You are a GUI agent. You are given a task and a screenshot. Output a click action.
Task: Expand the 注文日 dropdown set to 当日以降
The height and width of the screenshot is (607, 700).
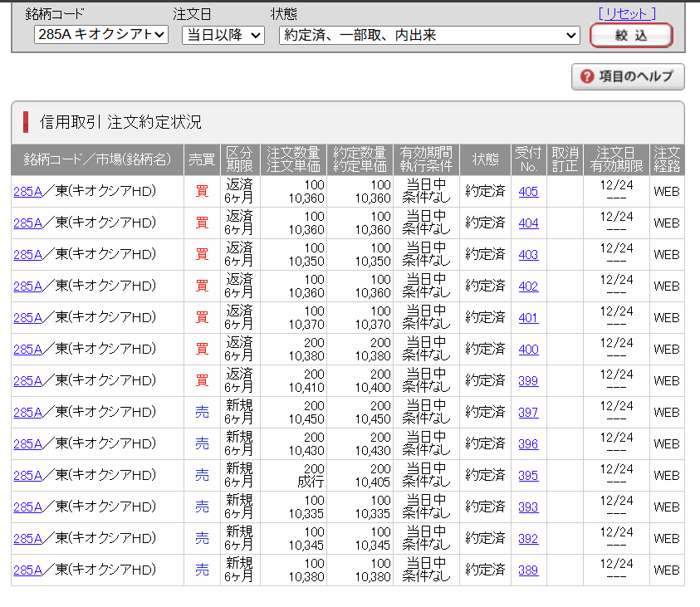[223, 35]
